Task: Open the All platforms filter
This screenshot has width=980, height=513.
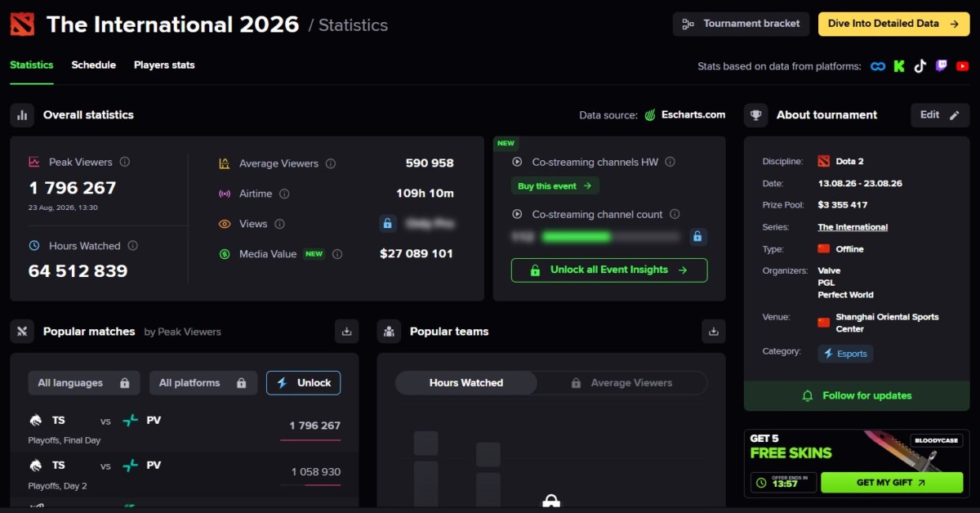Action: tap(203, 383)
